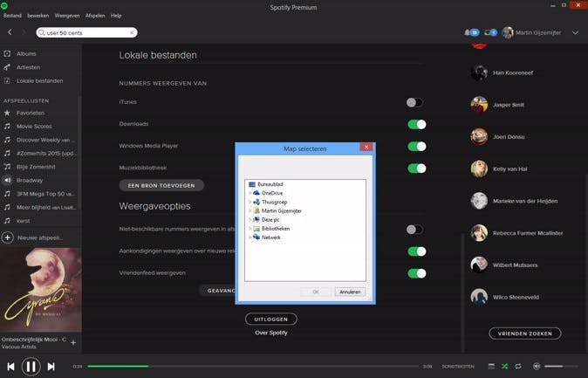Viewport: 588px width, 378px height.
Task: Expand the Deze pc tree node
Action: 250,220
